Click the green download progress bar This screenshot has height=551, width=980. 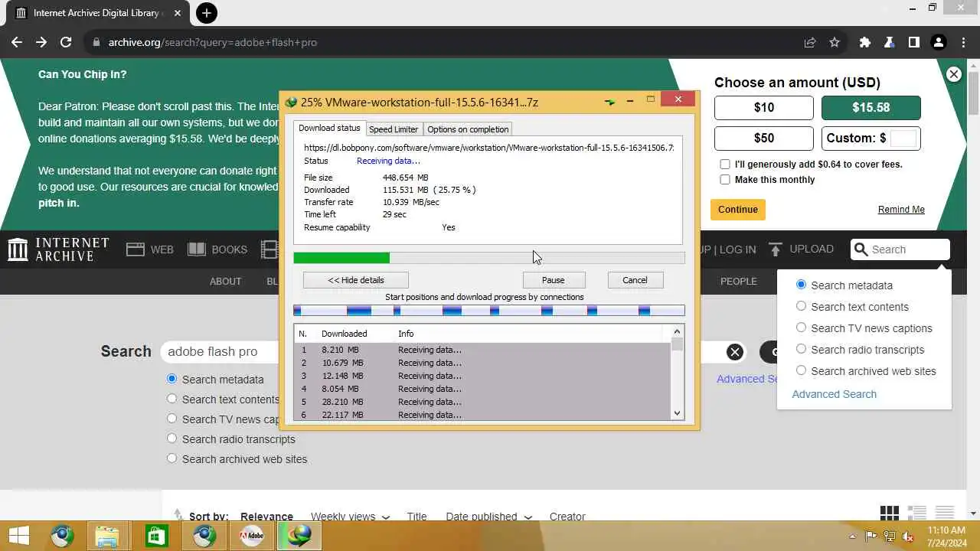(489, 258)
